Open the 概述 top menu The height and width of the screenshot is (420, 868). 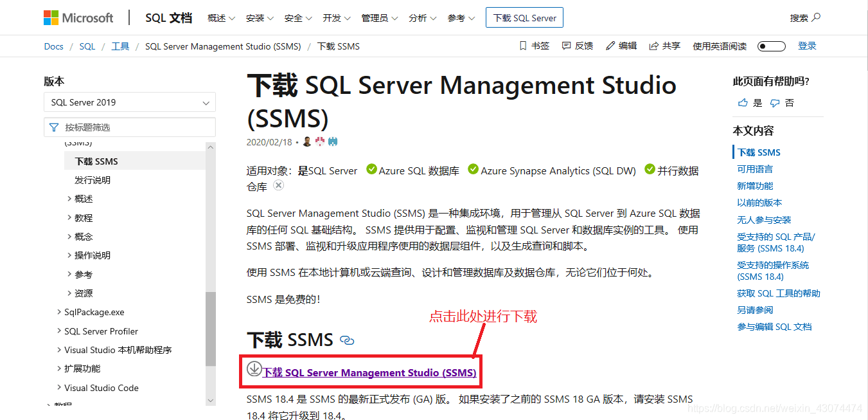point(222,18)
